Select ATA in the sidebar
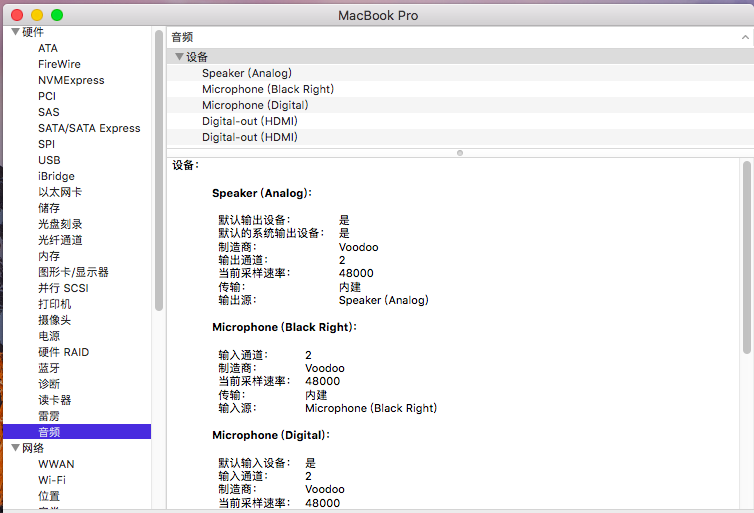The image size is (754, 513). coord(48,48)
